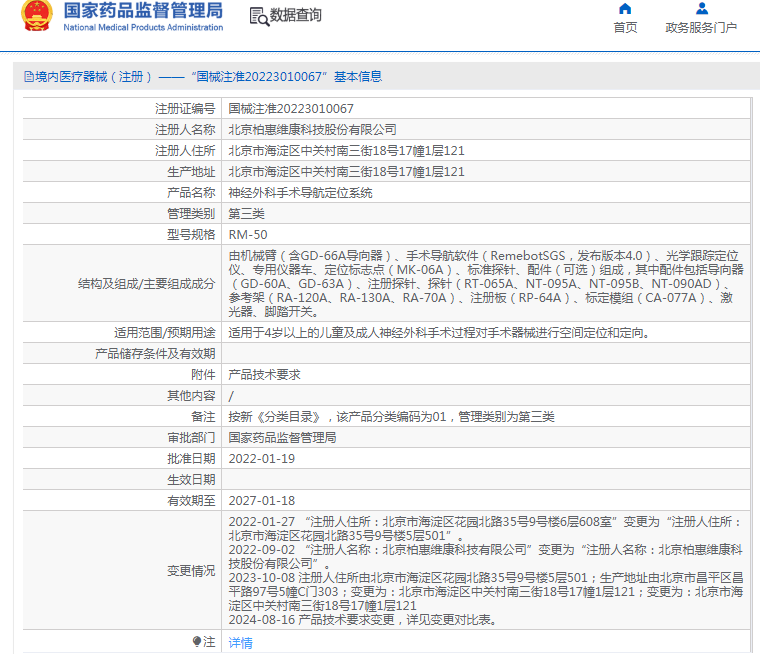The height and width of the screenshot is (654, 760).
Task: Click the 政务服务门户 person icon
Action: coord(701,9)
